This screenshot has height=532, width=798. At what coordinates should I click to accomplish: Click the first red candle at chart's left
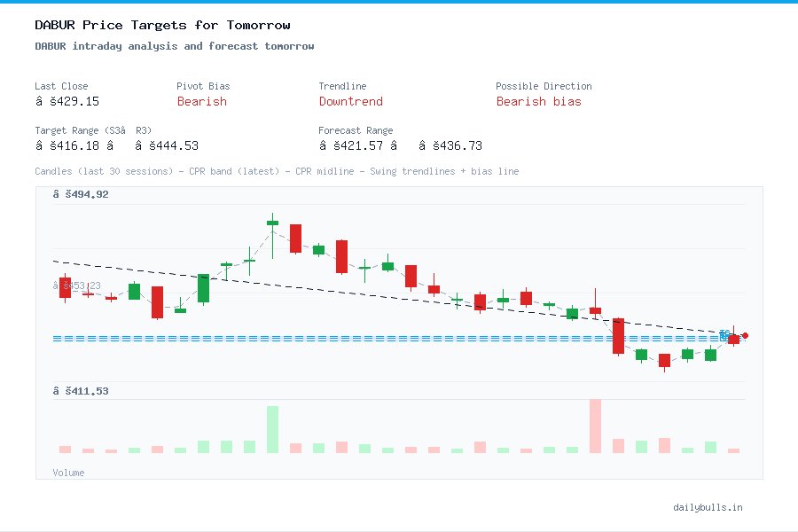[65, 287]
